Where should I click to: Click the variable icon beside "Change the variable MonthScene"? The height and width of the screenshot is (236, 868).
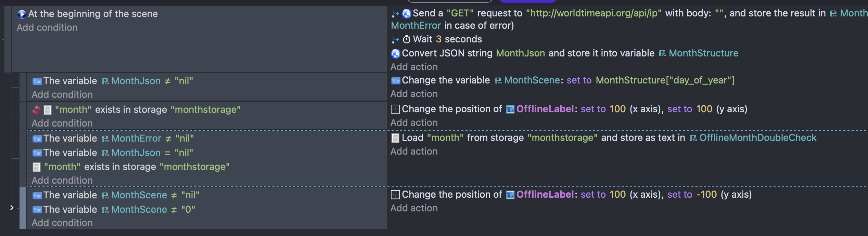tap(396, 80)
